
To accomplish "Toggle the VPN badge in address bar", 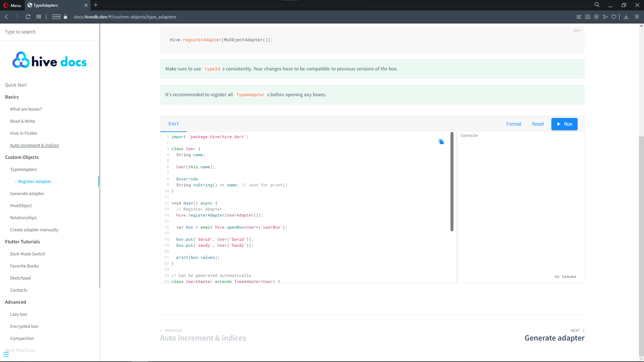I will tap(56, 17).
